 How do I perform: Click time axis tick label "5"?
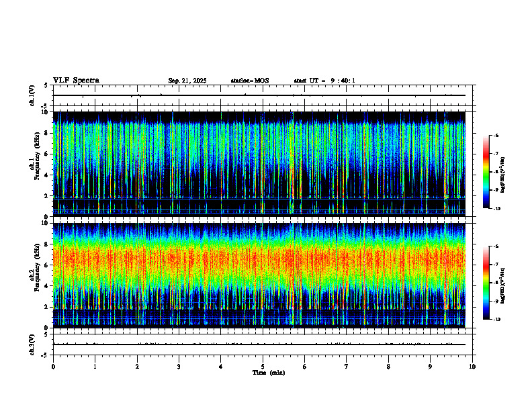(x=263, y=367)
